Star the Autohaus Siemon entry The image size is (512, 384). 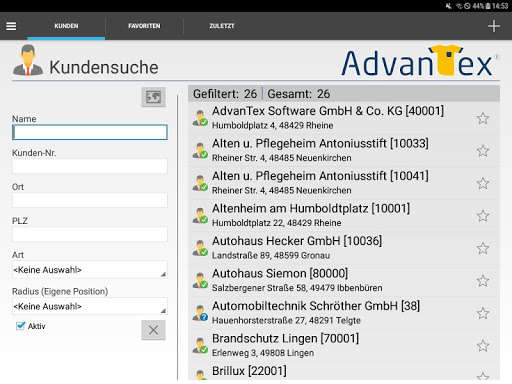pos(483,281)
